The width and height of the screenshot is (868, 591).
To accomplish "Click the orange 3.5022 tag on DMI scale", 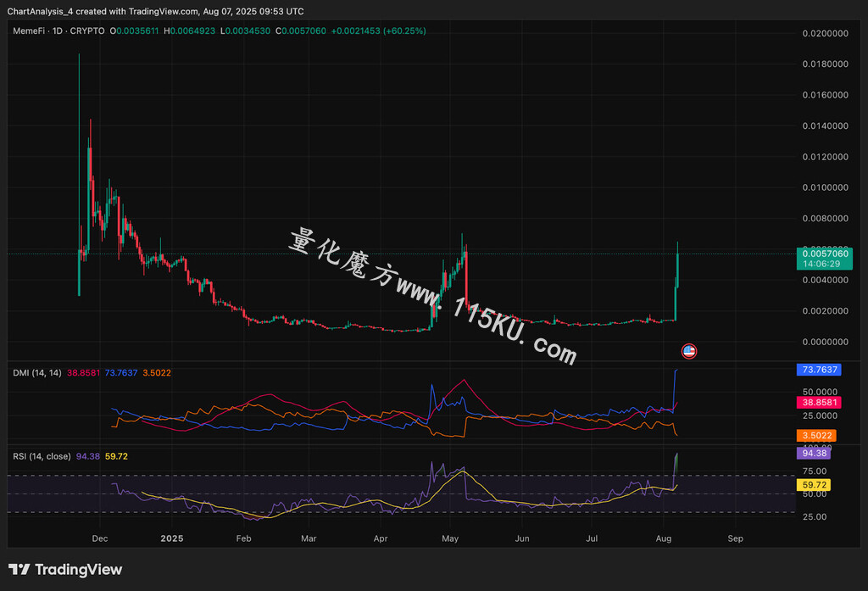I will pyautogui.click(x=816, y=435).
